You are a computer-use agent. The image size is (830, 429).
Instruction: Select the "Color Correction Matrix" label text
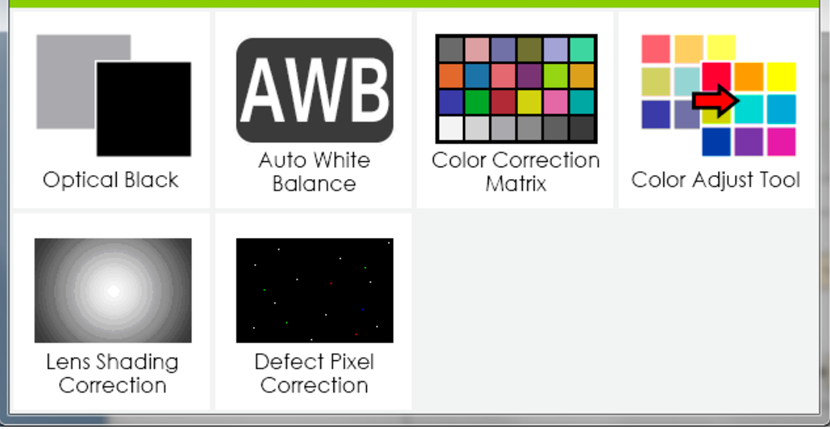tap(516, 172)
